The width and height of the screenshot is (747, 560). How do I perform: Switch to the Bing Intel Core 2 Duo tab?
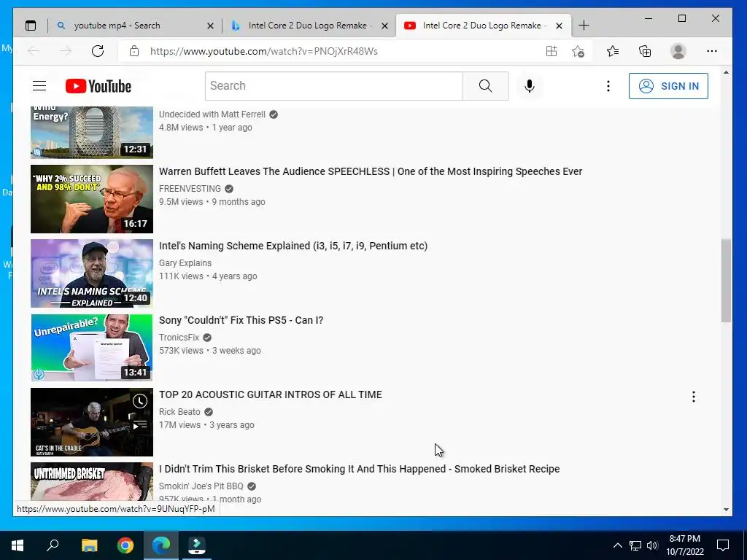coord(307,26)
